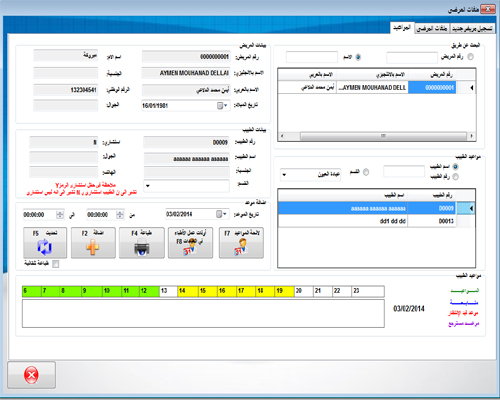
Task: Select the department radio button in doctor appointments
Action: coord(366,172)
